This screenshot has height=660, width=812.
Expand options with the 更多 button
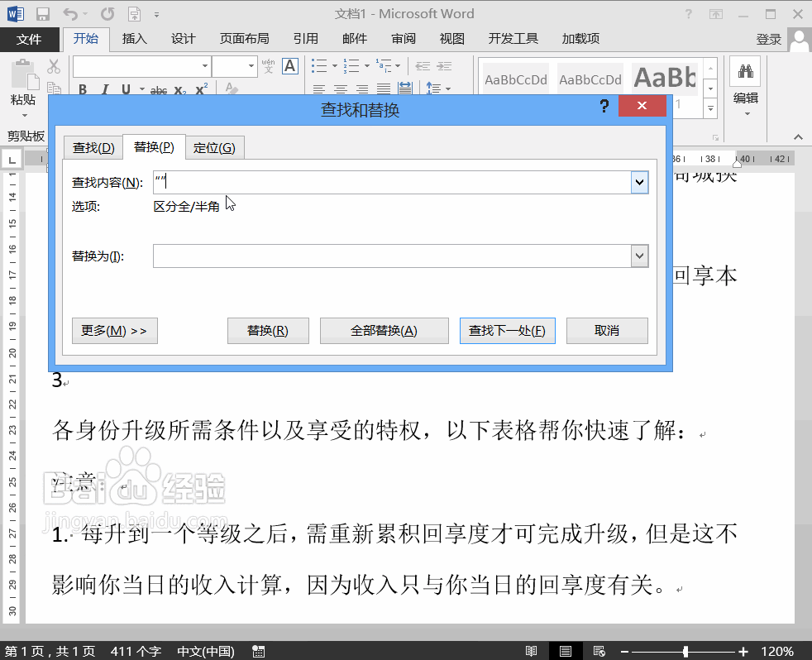pyautogui.click(x=114, y=330)
